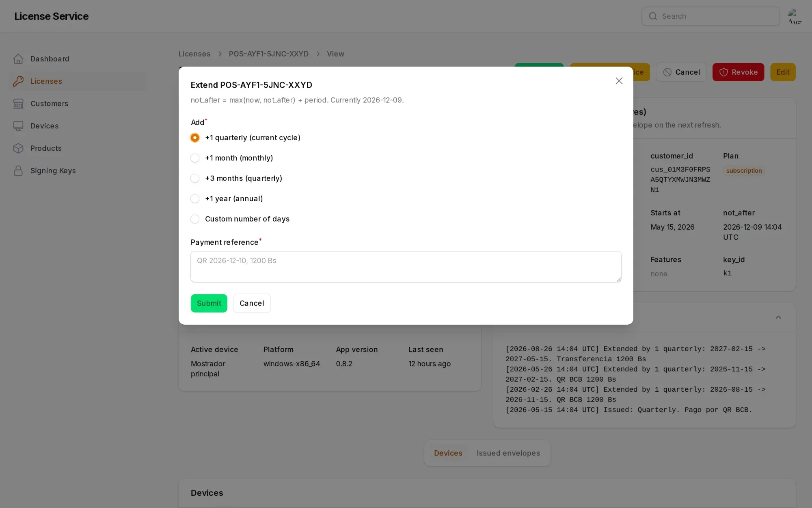The width and height of the screenshot is (812, 508).
Task: Click the breadcrumb chevron after Licenses
Action: pos(220,54)
